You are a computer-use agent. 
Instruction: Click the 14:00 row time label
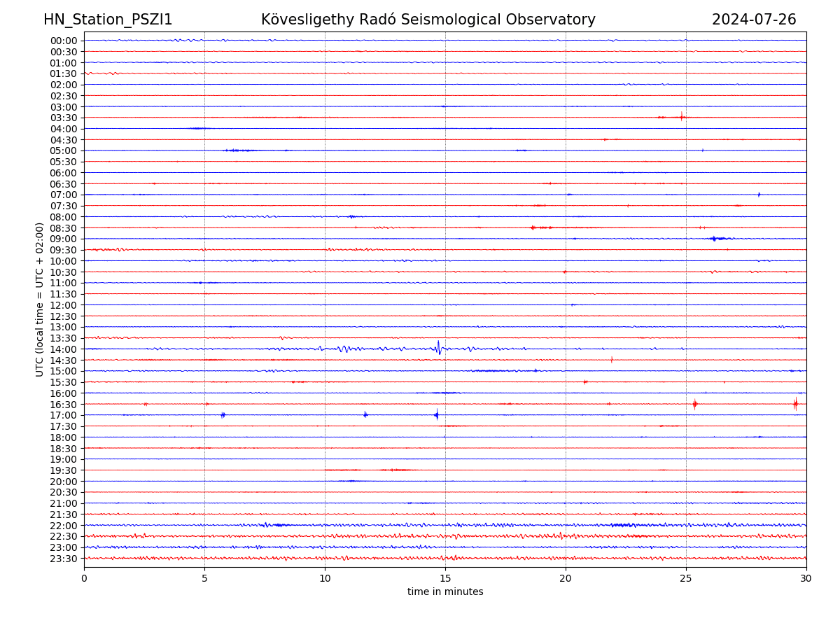click(64, 349)
